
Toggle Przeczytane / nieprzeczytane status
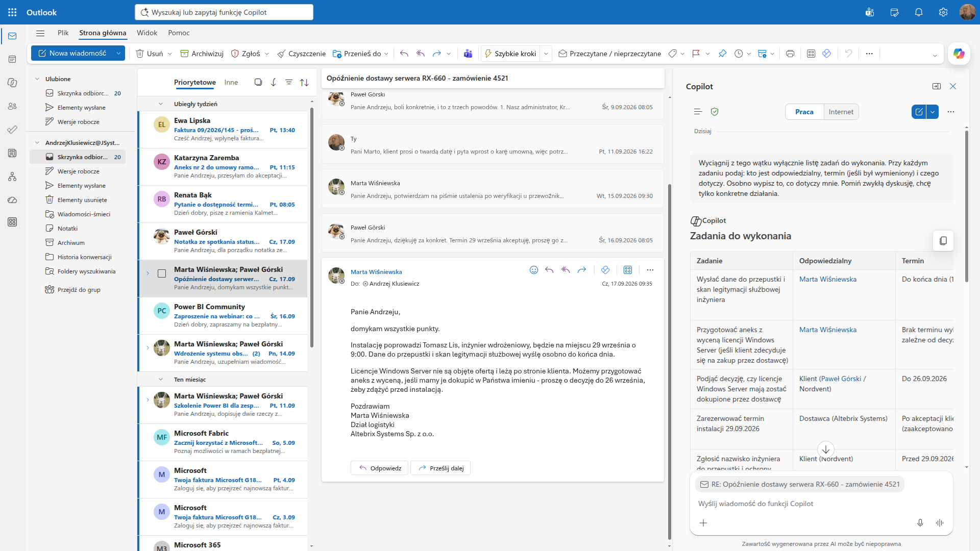pyautogui.click(x=610, y=54)
